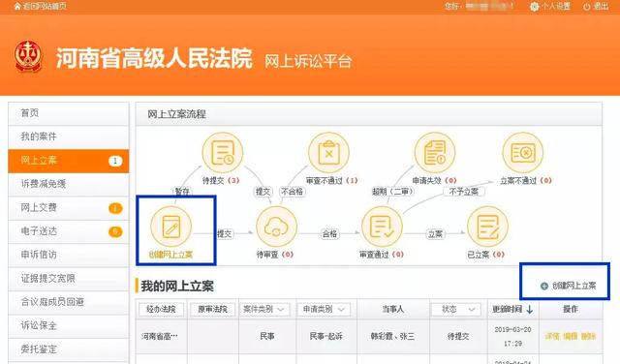Click the 已立案 (0) label
The width and height of the screenshot is (620, 364).
tap(486, 255)
